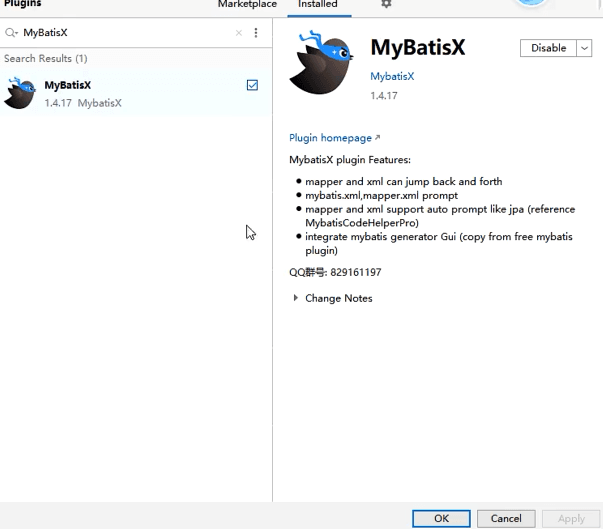
Task: Click the search magnifier icon
Action: 11,33
